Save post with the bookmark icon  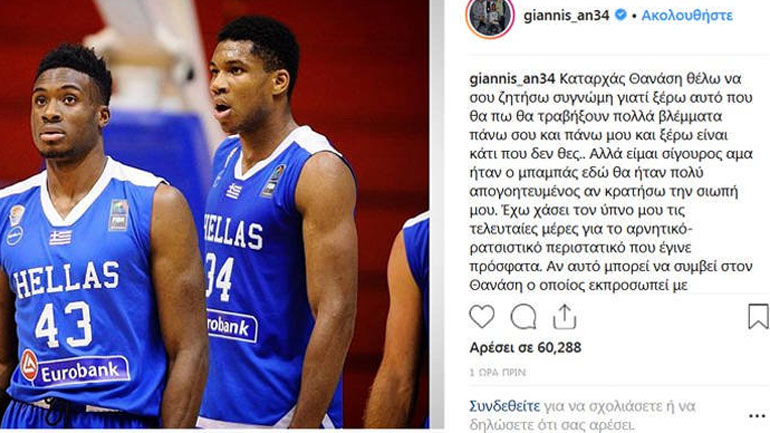[758, 316]
